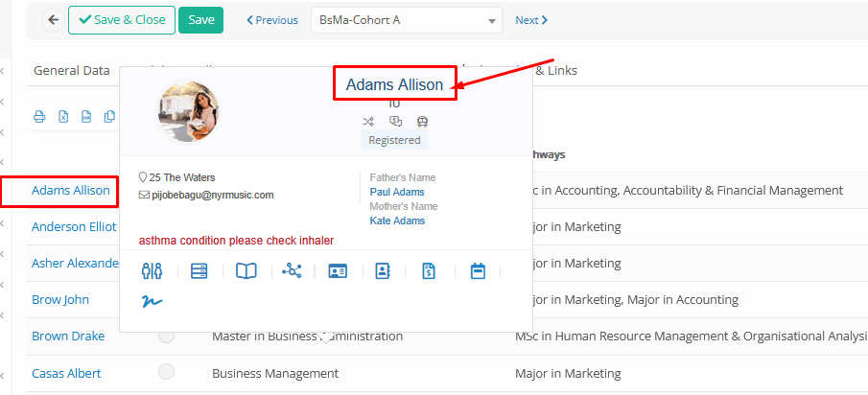
Task: Open the BsMa-Cohort A dropdown
Action: click(406, 20)
